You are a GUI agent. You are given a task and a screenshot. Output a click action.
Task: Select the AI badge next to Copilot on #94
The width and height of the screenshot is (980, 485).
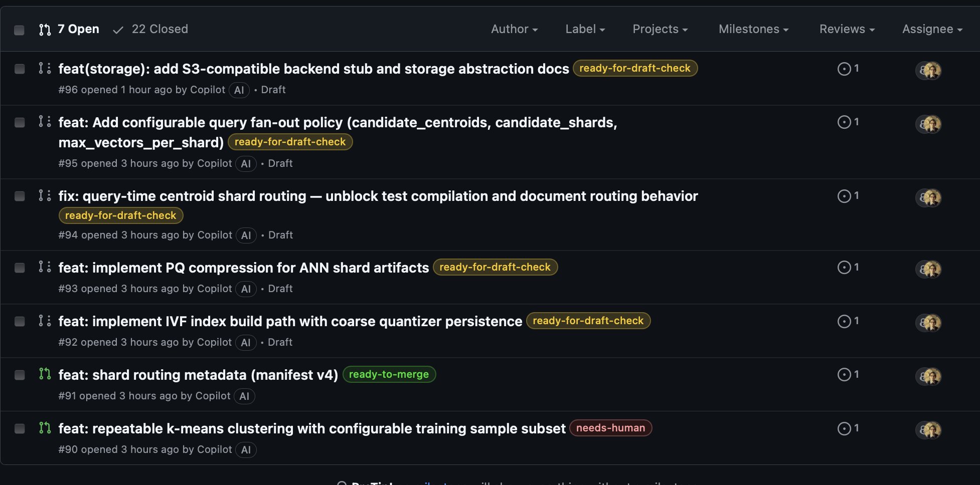click(x=246, y=235)
